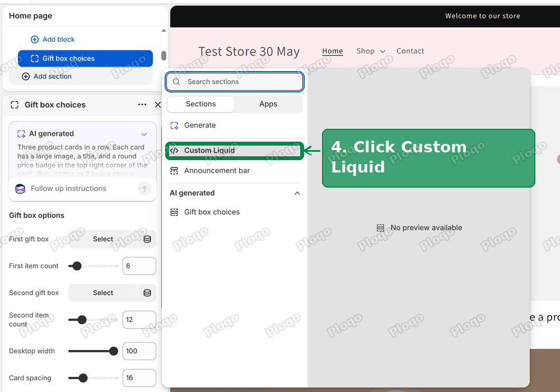Click the Custom Liquid code icon
The image size is (560, 392).
pos(174,150)
